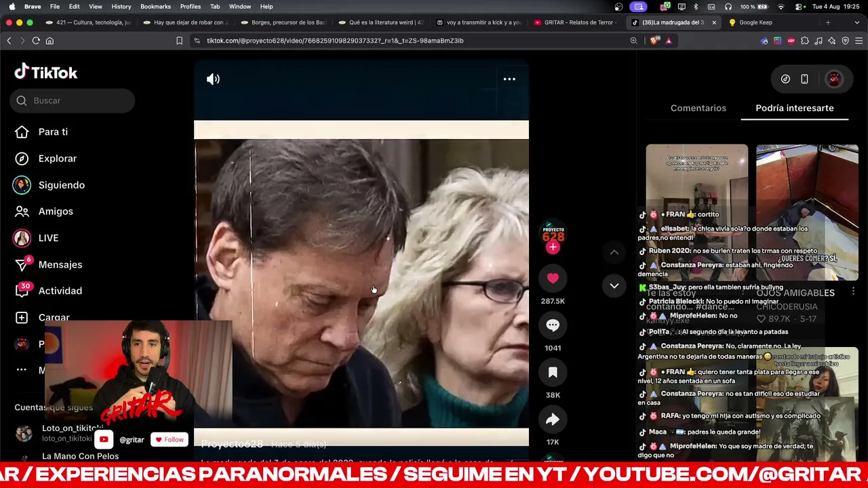
Task: Focus the Buscar search field
Action: [x=72, y=101]
